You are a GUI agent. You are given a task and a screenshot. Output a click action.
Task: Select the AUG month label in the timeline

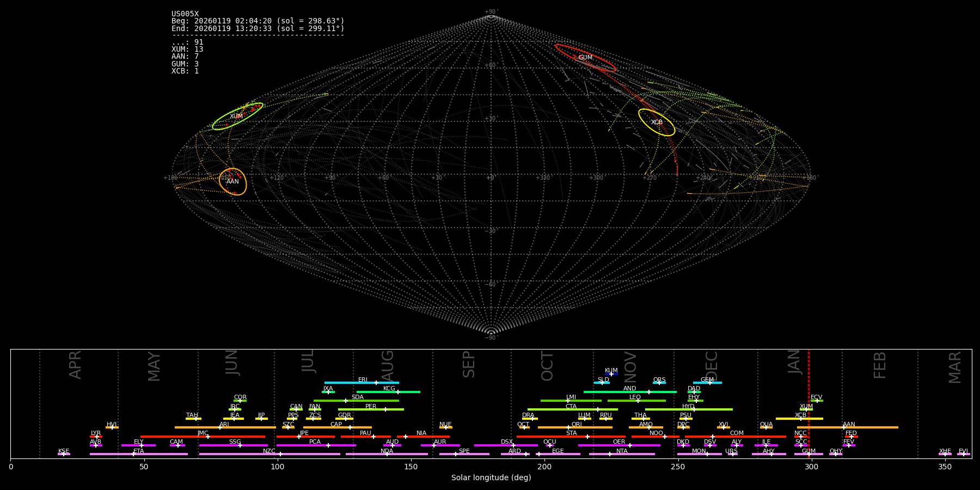(388, 365)
